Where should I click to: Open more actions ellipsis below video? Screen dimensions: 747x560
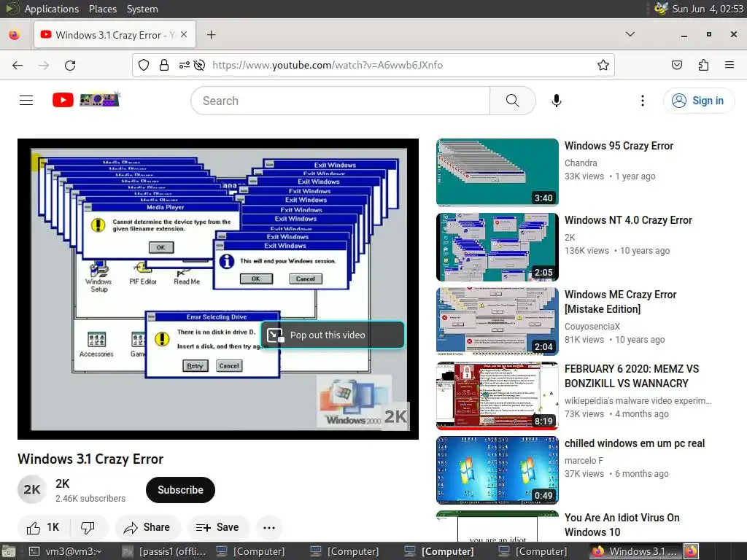pos(269,527)
